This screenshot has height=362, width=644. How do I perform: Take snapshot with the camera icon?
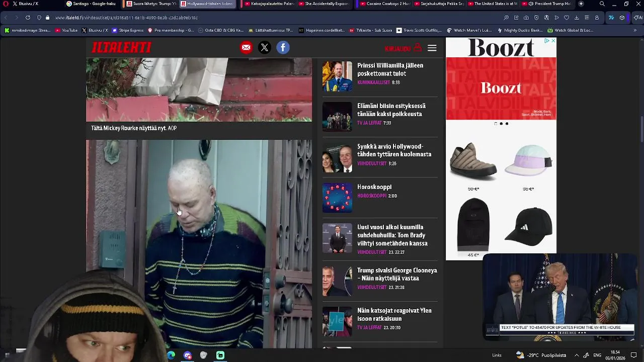[x=526, y=18]
